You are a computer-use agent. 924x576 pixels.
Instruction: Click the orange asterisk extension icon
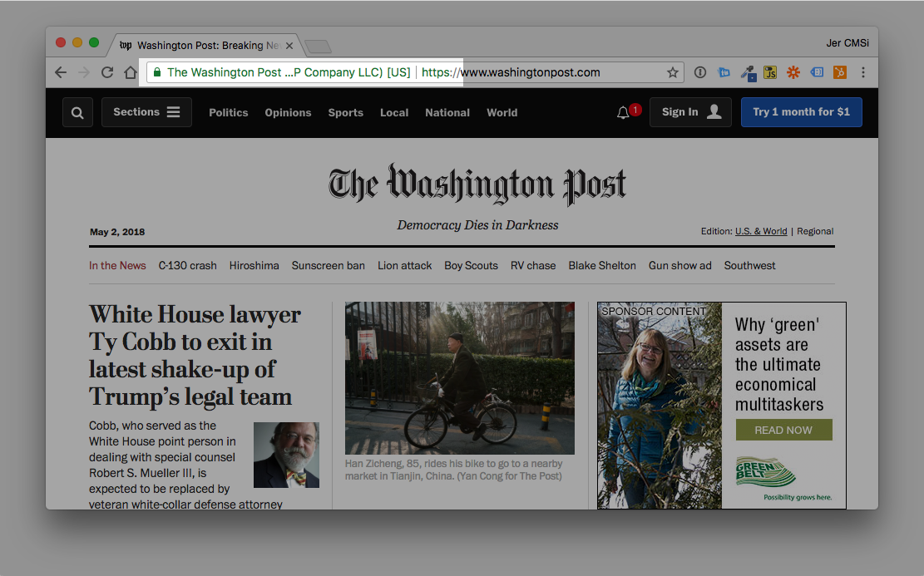click(x=793, y=72)
